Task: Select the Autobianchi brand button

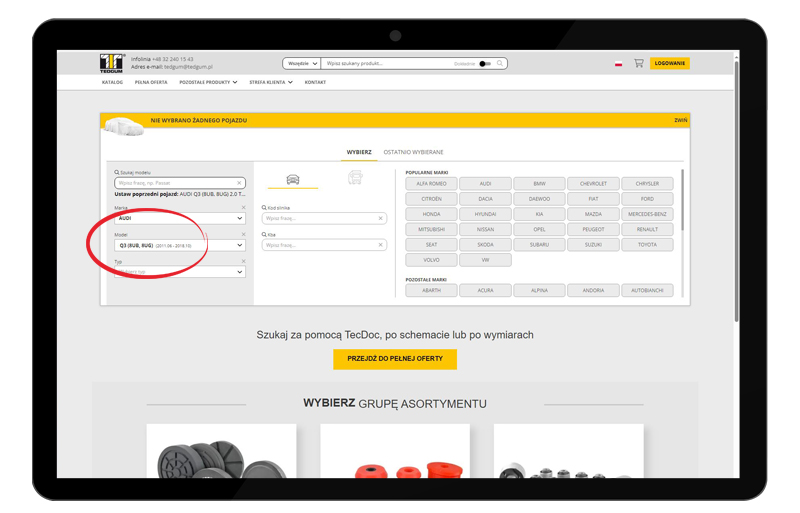Action: [x=647, y=290]
